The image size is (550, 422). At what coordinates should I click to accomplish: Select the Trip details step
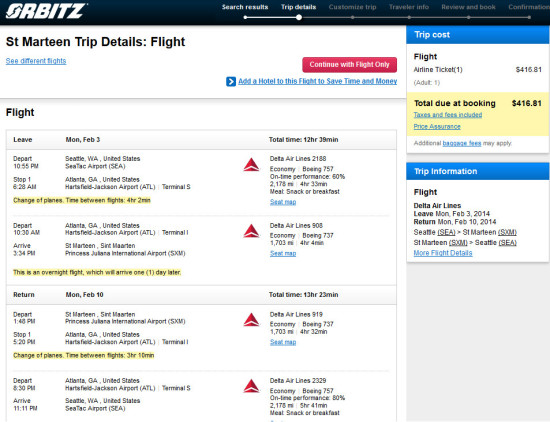pos(299,7)
